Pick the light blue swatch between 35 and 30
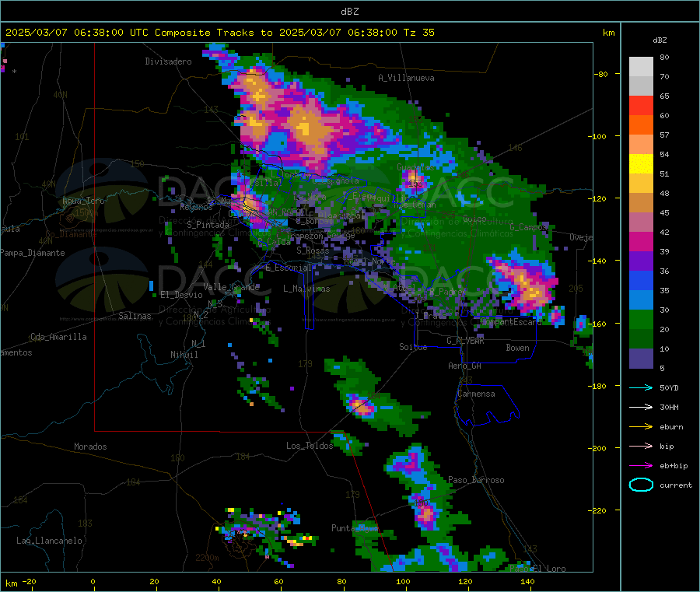The height and width of the screenshot is (592, 700). [x=641, y=300]
